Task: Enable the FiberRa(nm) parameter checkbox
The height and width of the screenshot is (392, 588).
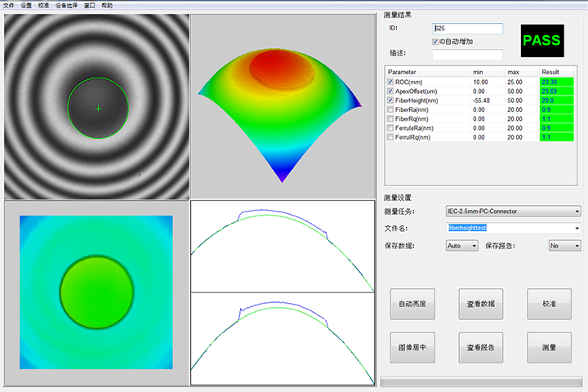Action: (390, 109)
